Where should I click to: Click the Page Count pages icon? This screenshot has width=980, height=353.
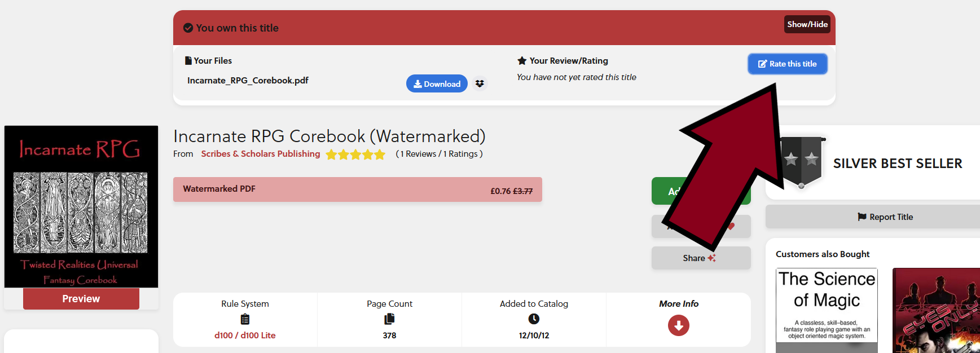389,319
